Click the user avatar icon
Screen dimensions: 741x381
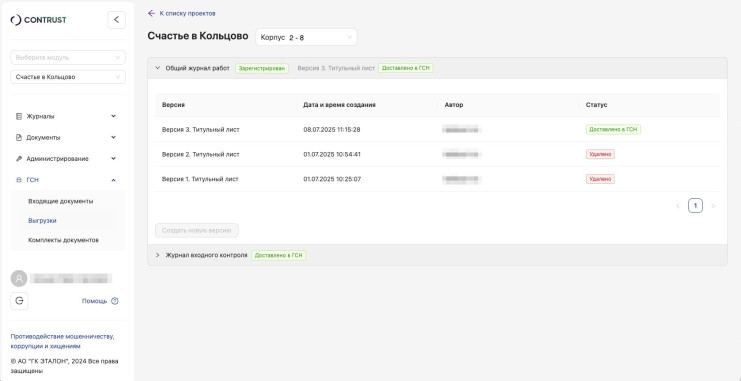[19, 278]
